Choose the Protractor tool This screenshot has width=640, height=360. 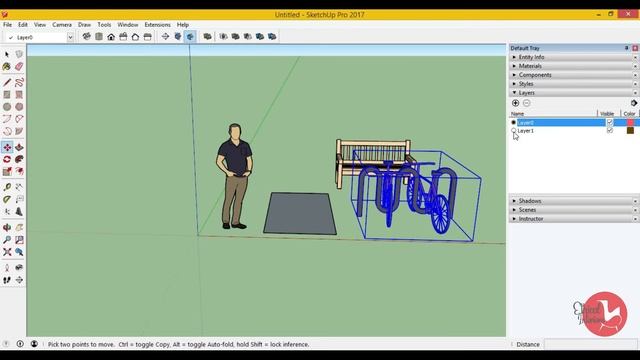click(x=7, y=199)
